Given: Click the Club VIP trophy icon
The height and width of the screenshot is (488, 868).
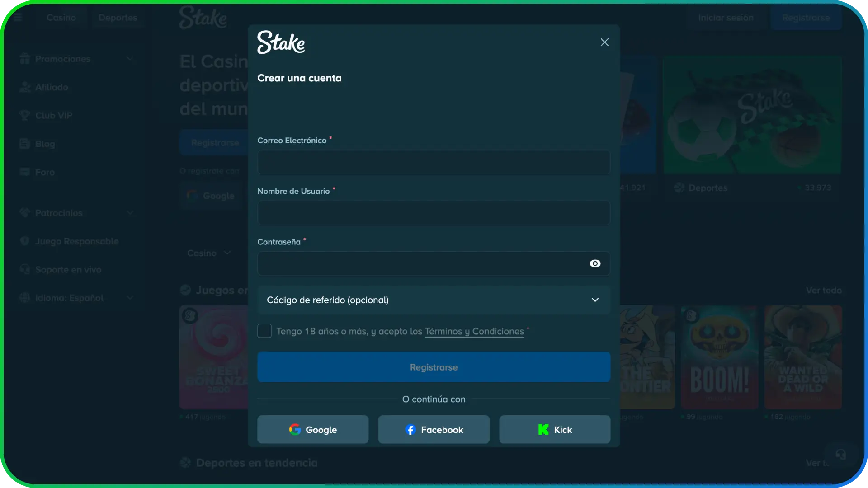Looking at the screenshot, I should (x=25, y=115).
